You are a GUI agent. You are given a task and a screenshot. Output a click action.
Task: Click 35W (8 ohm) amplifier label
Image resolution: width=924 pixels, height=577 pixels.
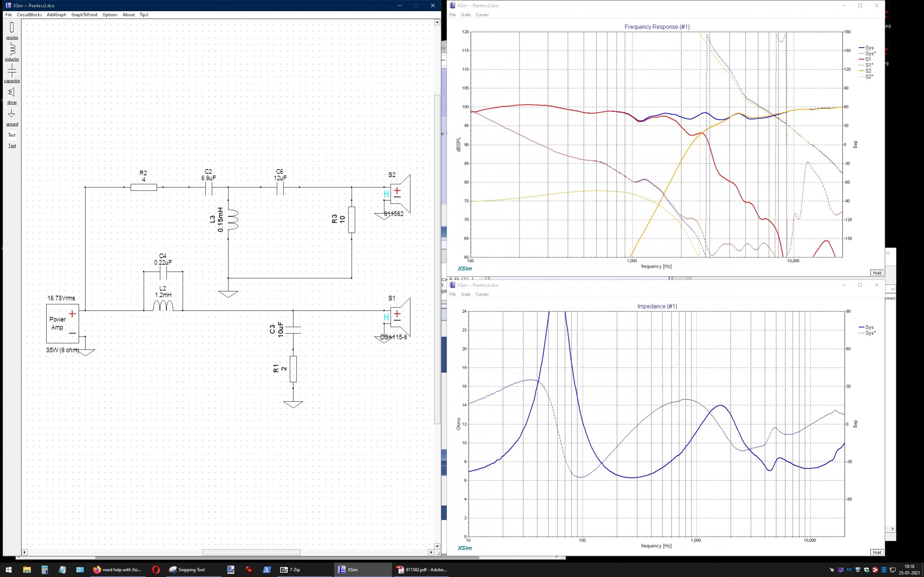pyautogui.click(x=62, y=350)
